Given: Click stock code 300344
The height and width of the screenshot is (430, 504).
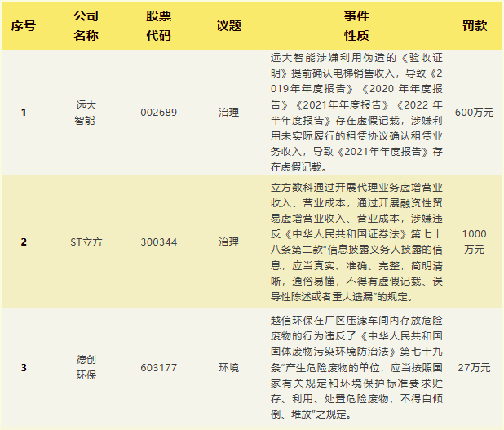Looking at the screenshot, I should [x=158, y=242].
